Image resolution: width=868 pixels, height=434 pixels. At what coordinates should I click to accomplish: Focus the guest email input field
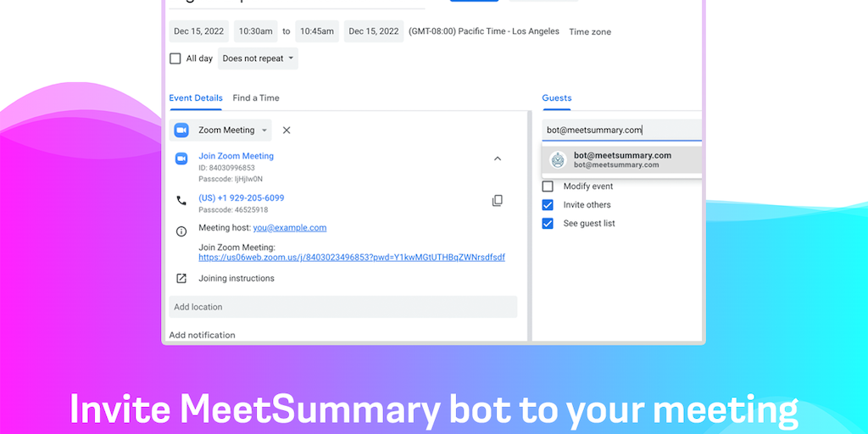pyautogui.click(x=621, y=130)
